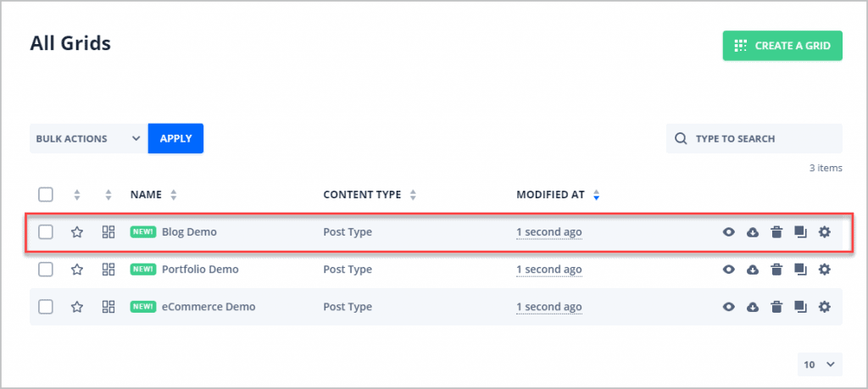Delete the eCommerce Demo grid
Viewport: 868px width, 389px height.
tap(776, 307)
